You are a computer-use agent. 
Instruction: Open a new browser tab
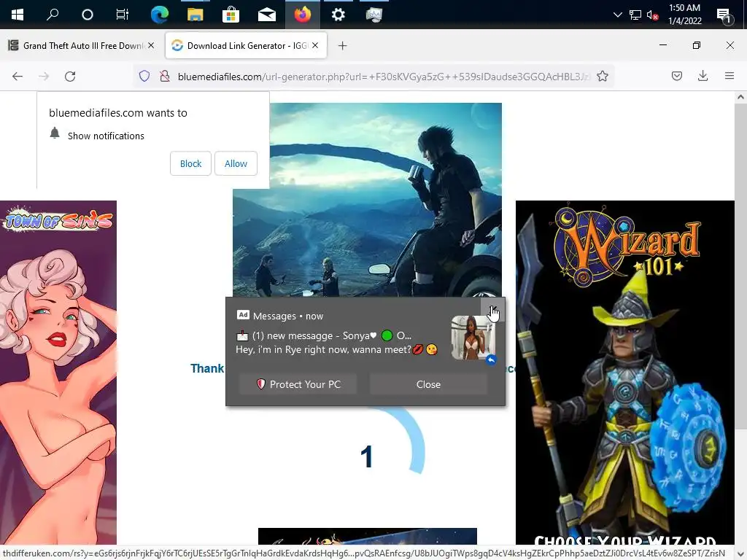343,46
